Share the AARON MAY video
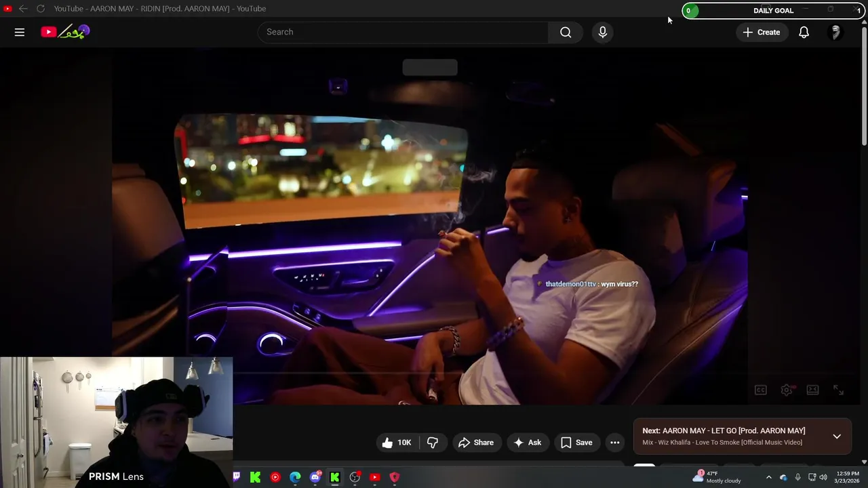868x488 pixels. tap(476, 443)
